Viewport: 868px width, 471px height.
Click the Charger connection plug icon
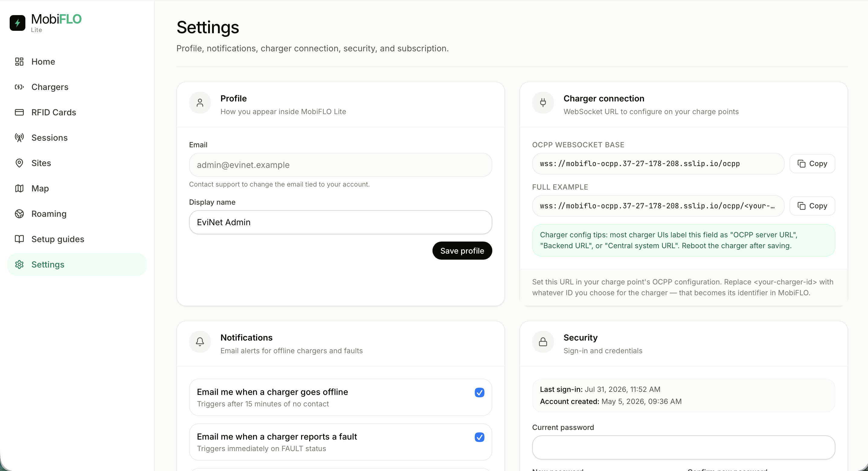pyautogui.click(x=543, y=103)
